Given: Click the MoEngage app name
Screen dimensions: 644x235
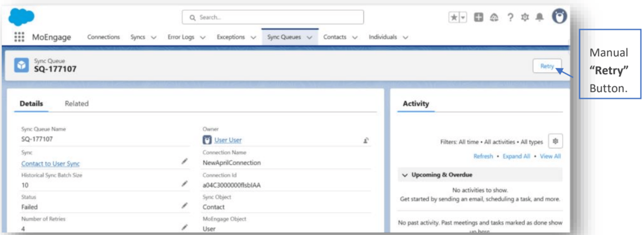Looking at the screenshot, I should point(52,37).
